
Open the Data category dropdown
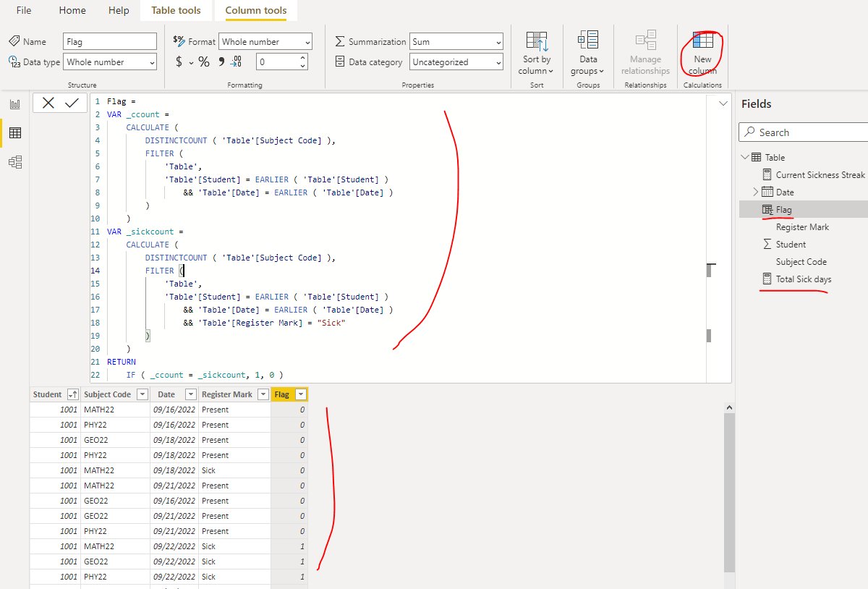pyautogui.click(x=456, y=62)
